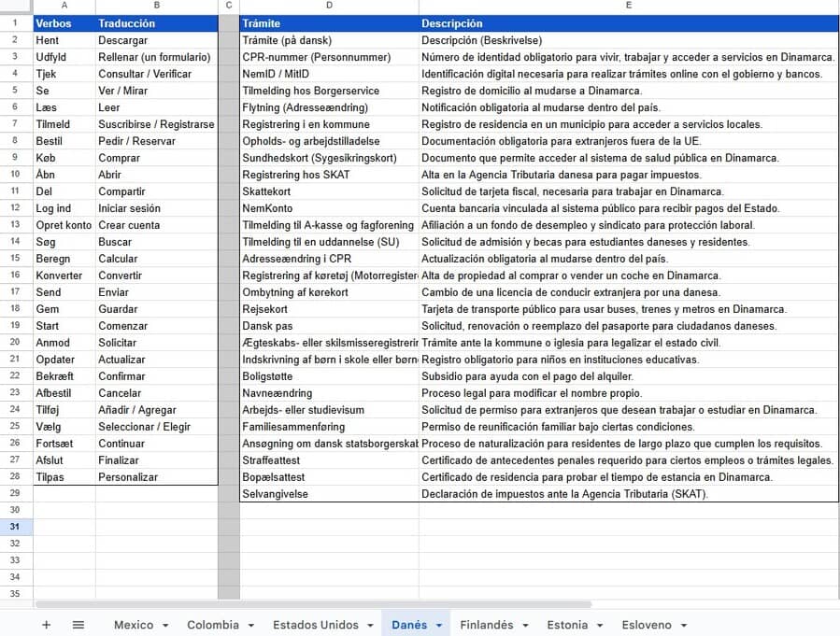Switch to the Finlandés sheet tab

click(x=486, y=625)
